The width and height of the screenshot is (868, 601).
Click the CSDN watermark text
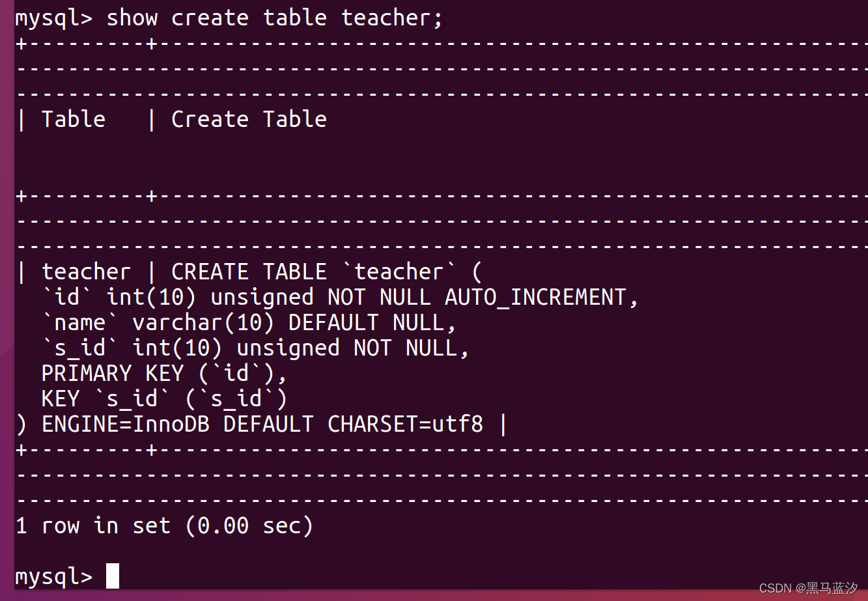point(808,589)
